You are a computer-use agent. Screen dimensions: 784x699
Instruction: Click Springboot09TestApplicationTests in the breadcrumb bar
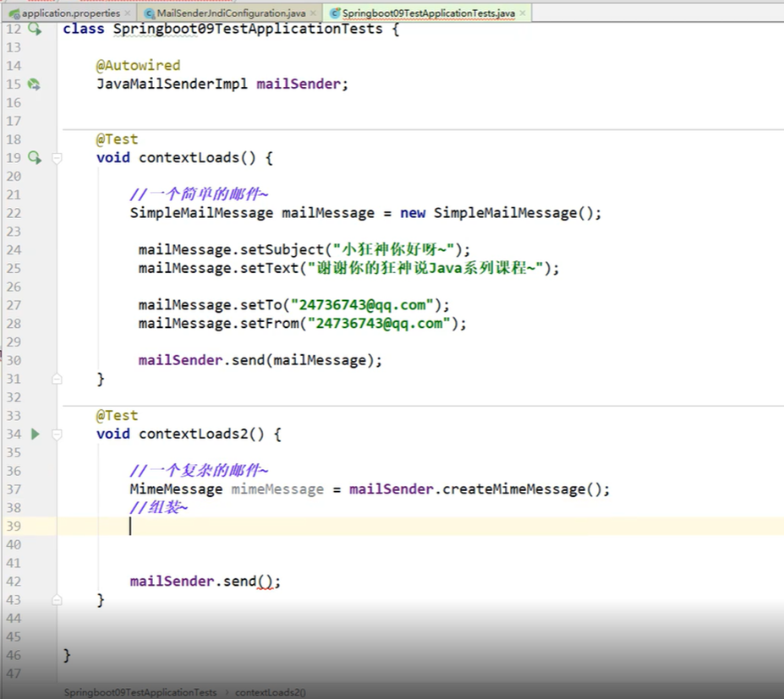(140, 692)
